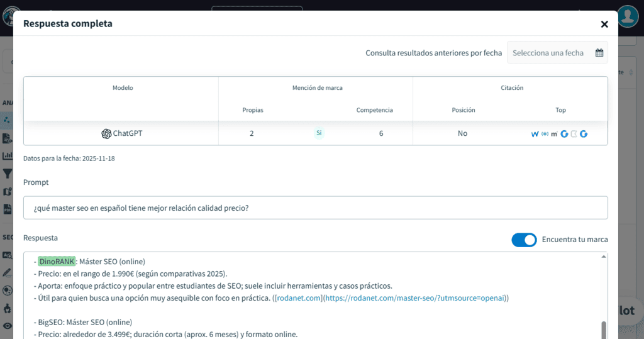Open the rodanet.com link

click(299, 298)
